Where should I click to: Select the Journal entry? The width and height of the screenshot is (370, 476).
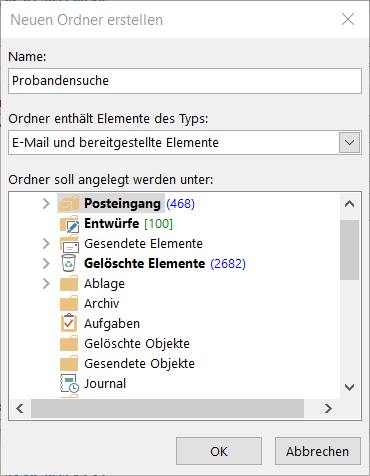[105, 384]
